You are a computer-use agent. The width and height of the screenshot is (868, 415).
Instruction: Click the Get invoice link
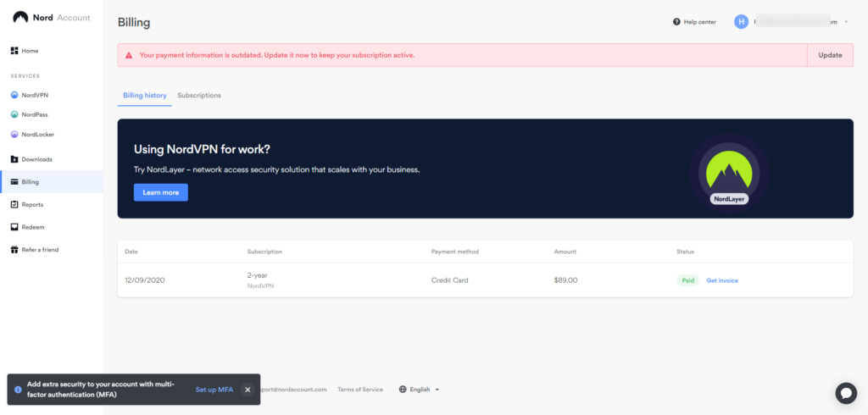[722, 280]
